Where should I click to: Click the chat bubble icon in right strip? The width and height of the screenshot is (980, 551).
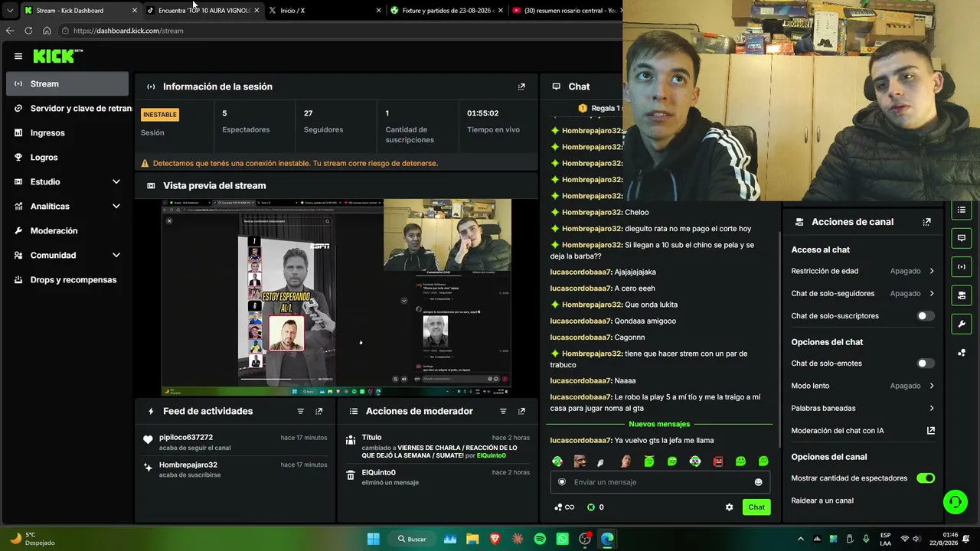(x=962, y=238)
